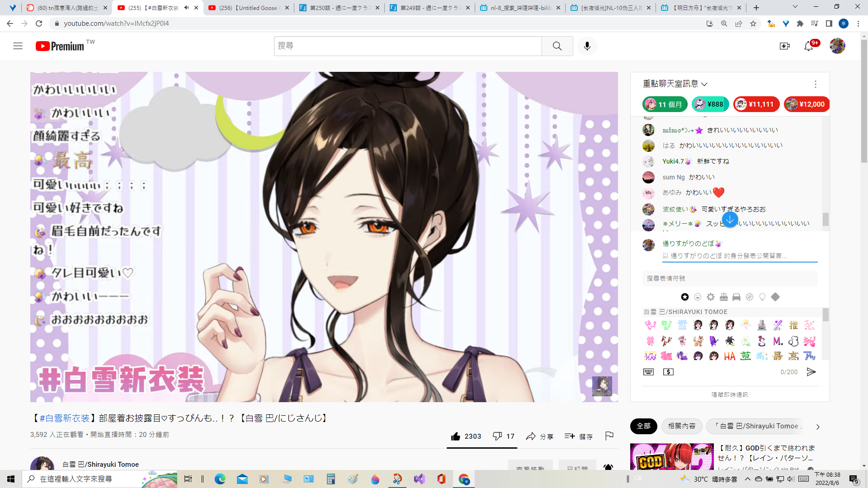Save the video to playlist with 儲存

(578, 436)
